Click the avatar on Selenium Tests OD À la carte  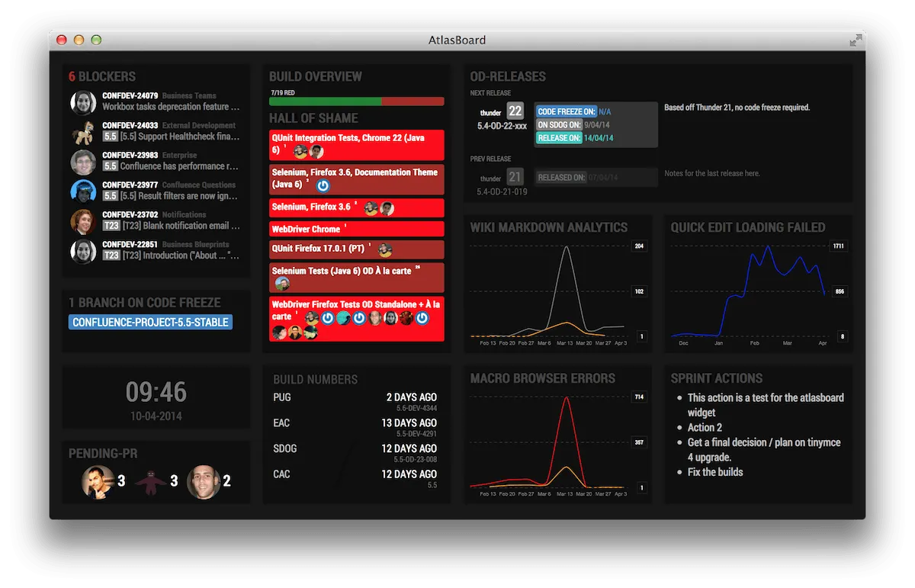tap(282, 284)
